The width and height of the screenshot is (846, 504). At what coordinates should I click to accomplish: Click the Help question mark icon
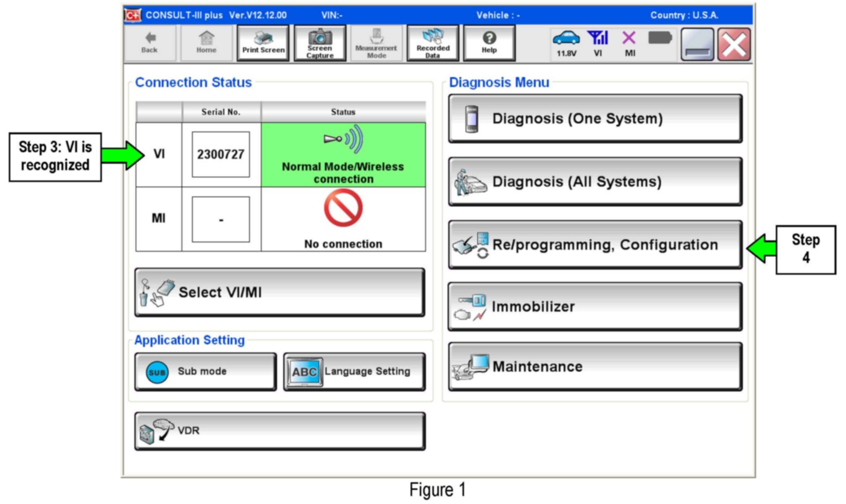coord(489,38)
